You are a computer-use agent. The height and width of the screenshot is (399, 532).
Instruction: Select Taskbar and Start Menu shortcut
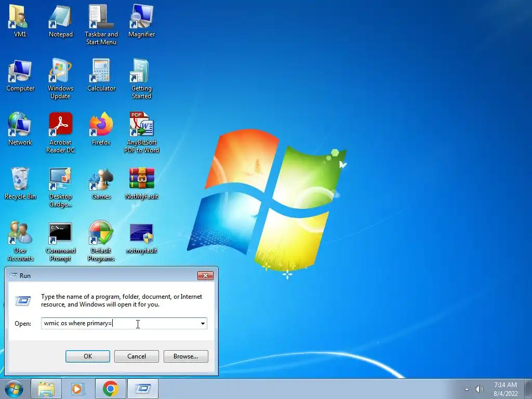click(x=101, y=25)
